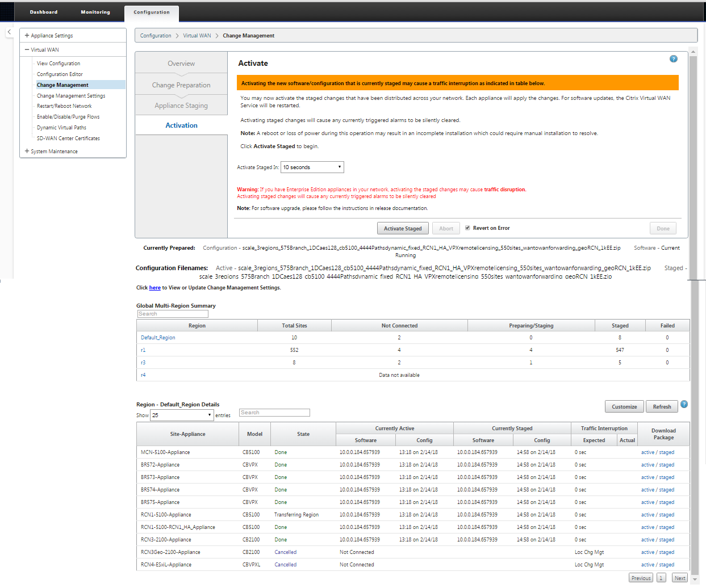Click the Activate Staged button
The image size is (706, 588).
[403, 228]
